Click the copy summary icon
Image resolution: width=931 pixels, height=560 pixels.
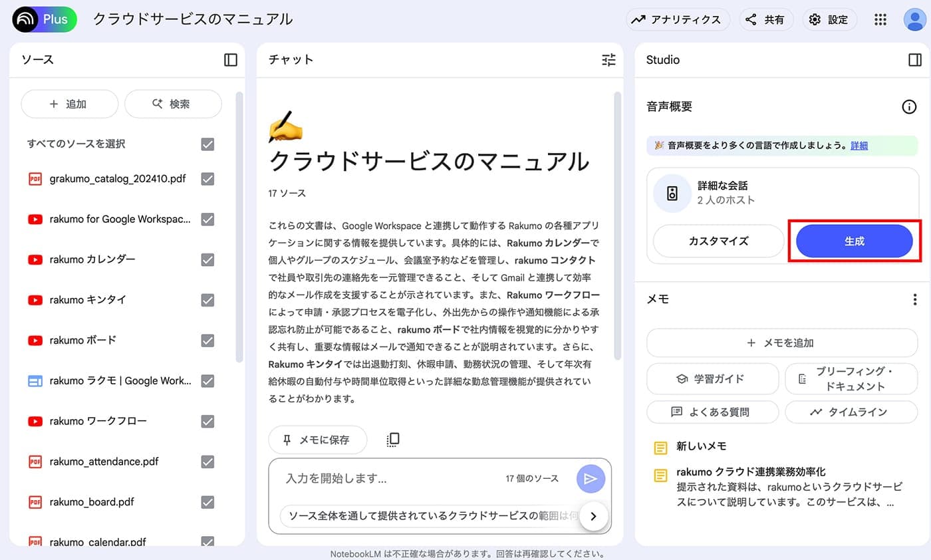pos(393,440)
